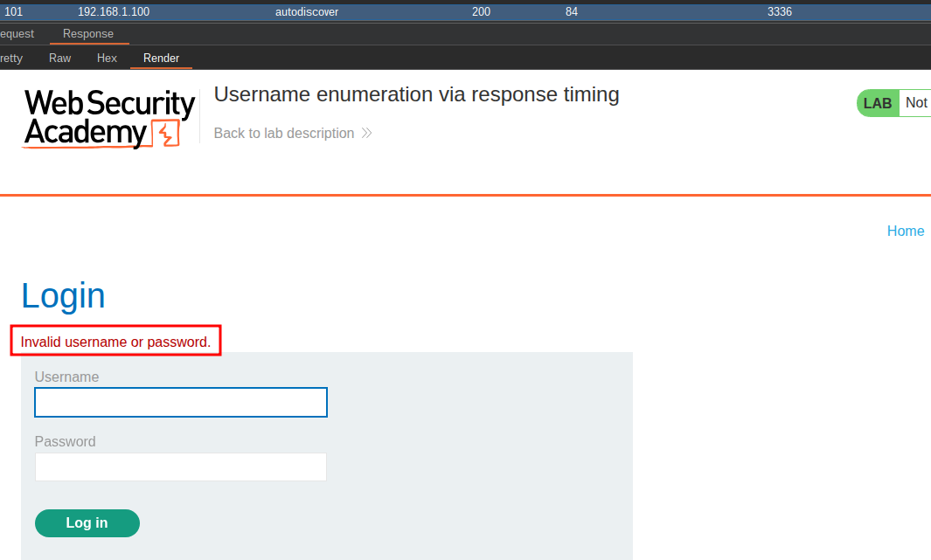This screenshot has height=560, width=931.
Task: Click the 192.168.1.100 cell in the results row
Action: 114,11
